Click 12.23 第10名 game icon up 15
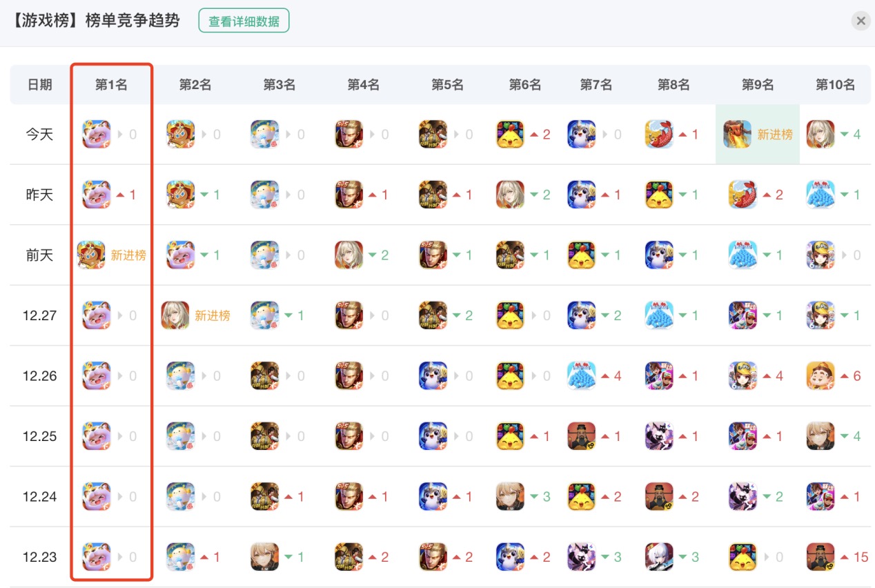Viewport: 875px width, 588px height. click(x=820, y=557)
